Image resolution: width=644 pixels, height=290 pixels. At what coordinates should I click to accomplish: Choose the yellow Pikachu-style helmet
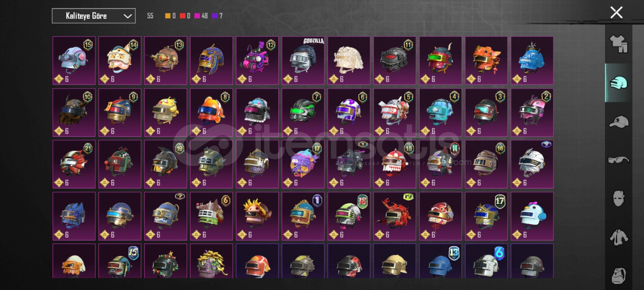point(165,112)
